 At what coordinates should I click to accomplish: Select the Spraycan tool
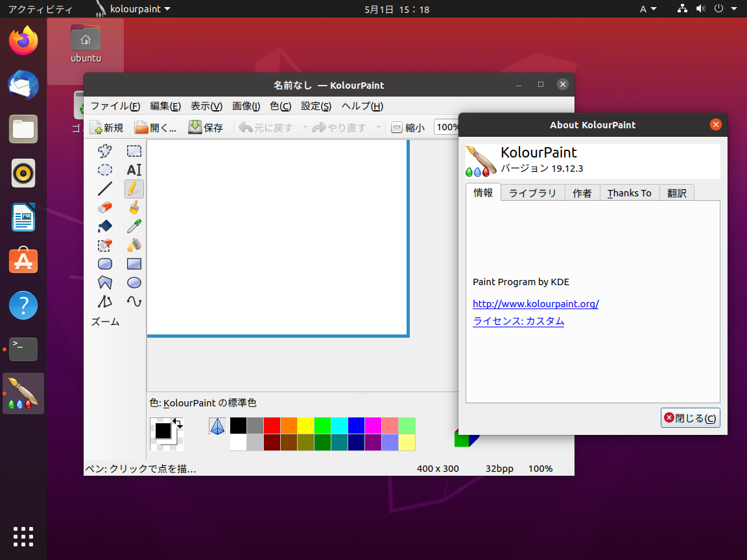coord(134,245)
